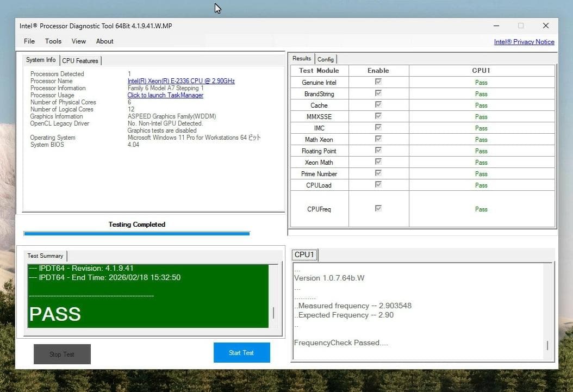Toggle the Genuine Intel enable checkbox
This screenshot has height=392, width=573.
[378, 82]
